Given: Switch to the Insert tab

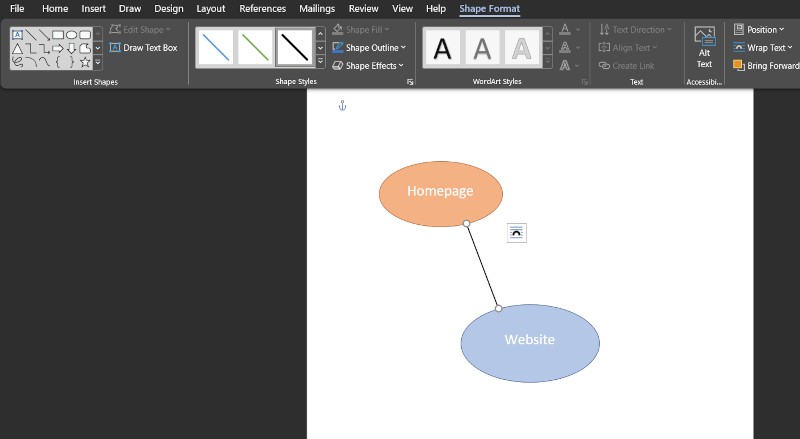Looking at the screenshot, I should (93, 8).
